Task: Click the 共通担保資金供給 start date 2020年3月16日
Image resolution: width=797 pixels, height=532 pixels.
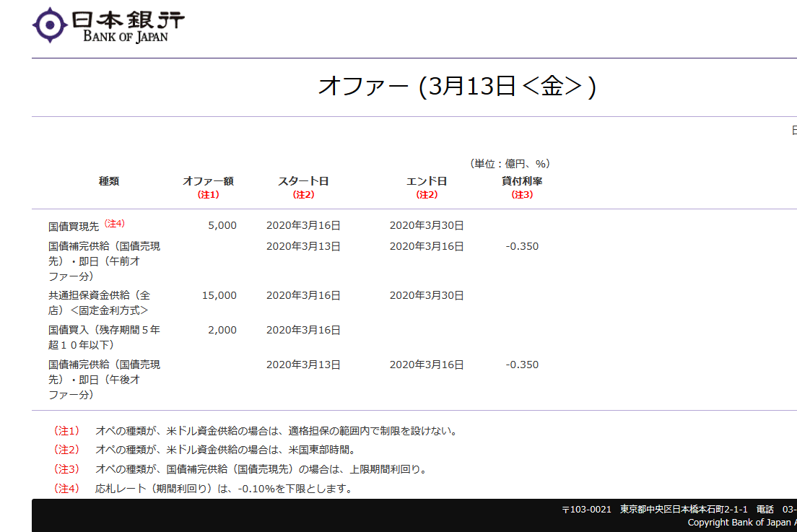Action: coord(303,295)
